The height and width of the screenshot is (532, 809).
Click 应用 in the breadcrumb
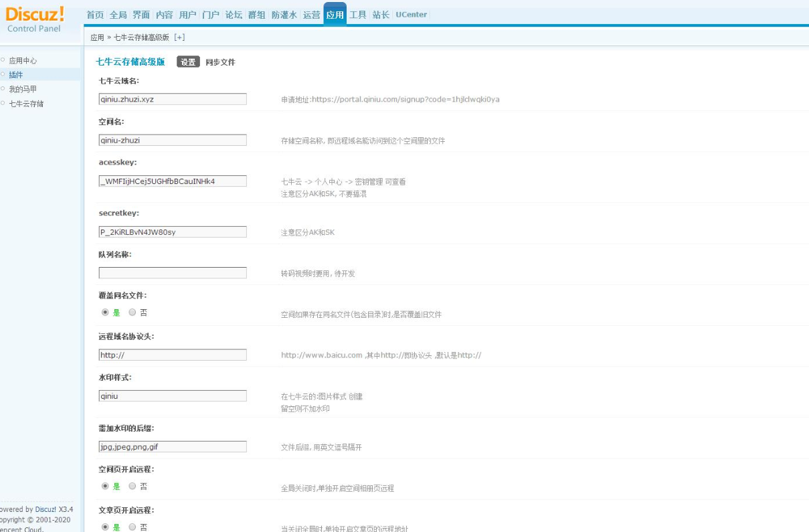point(98,37)
